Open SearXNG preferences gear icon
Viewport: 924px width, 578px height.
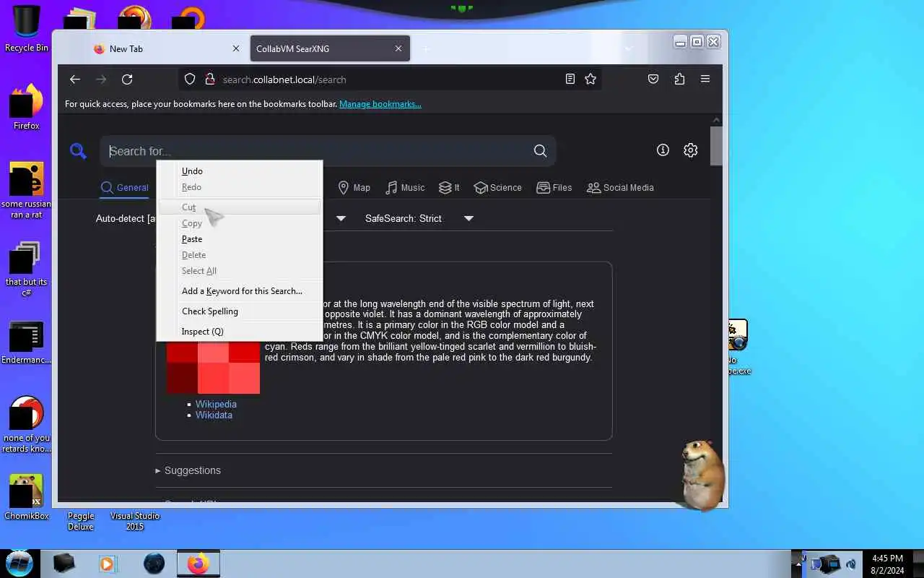(x=691, y=150)
